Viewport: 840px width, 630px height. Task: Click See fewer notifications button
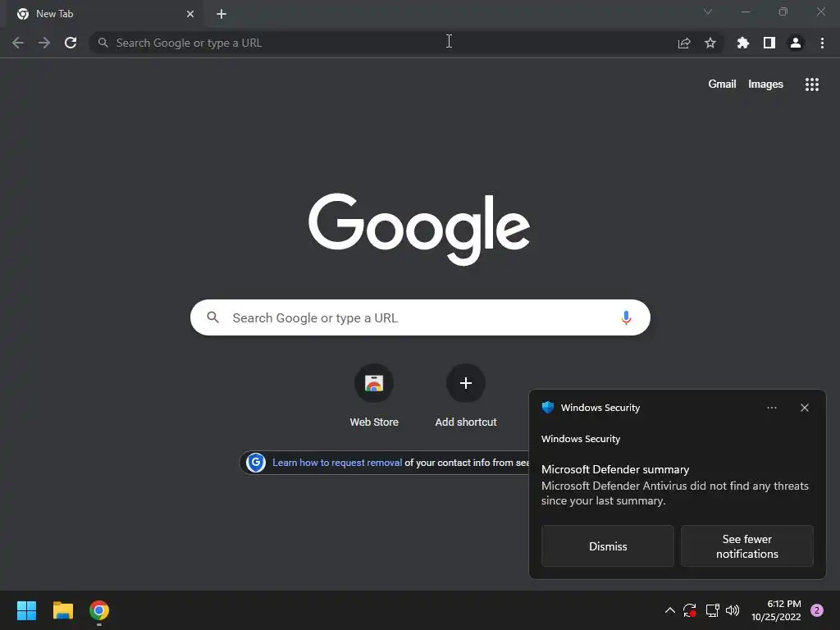pos(746,546)
